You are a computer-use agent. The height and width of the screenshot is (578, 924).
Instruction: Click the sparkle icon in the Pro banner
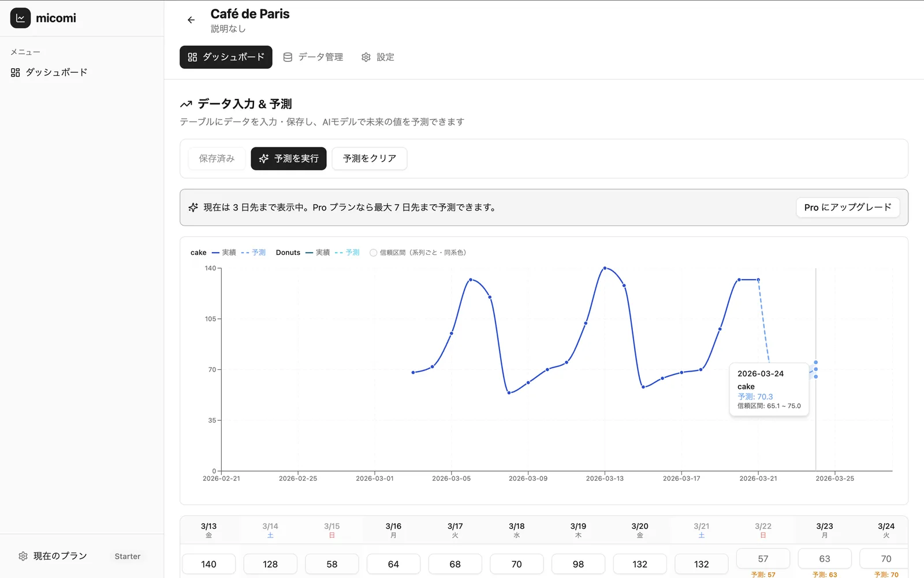193,208
